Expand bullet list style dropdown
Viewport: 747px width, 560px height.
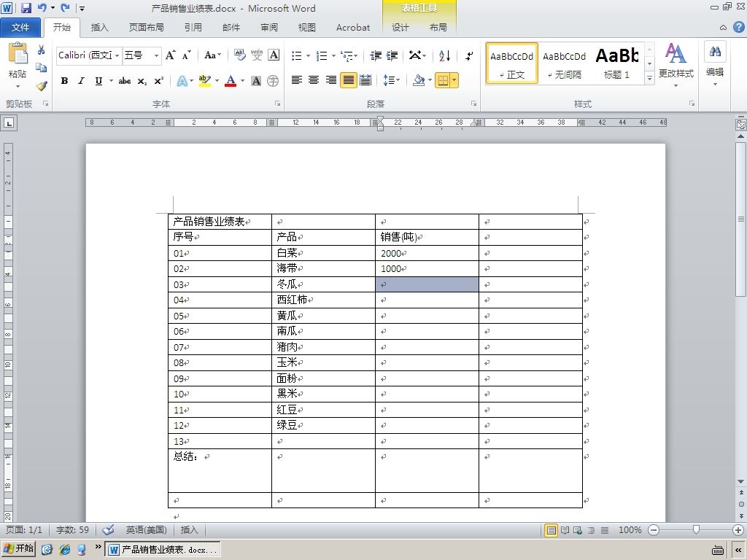pyautogui.click(x=309, y=55)
